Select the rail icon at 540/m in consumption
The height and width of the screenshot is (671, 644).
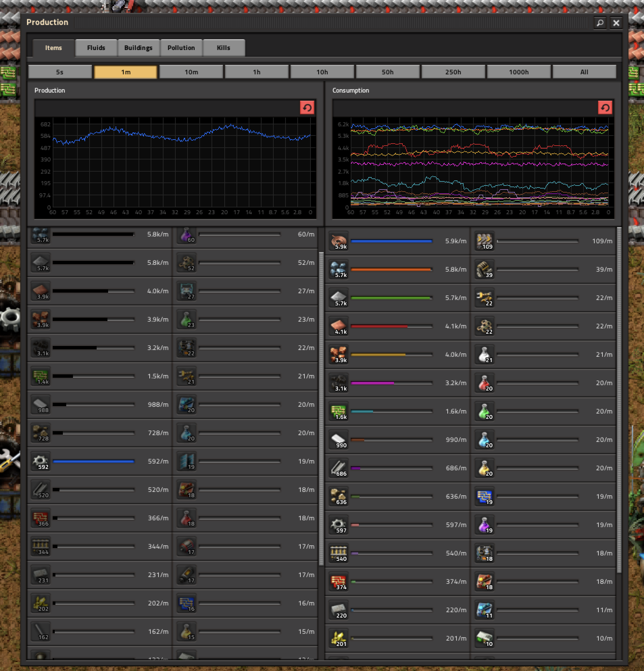click(x=339, y=553)
